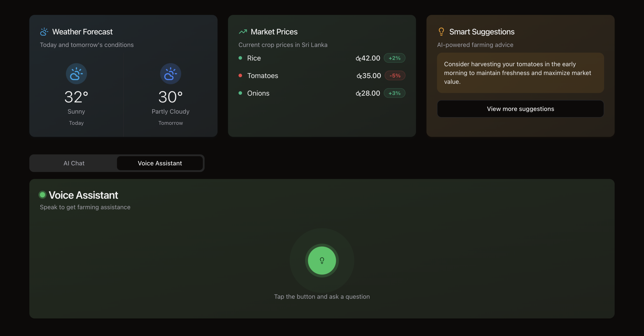Click the Partly Cloudy condition label

pos(171,112)
